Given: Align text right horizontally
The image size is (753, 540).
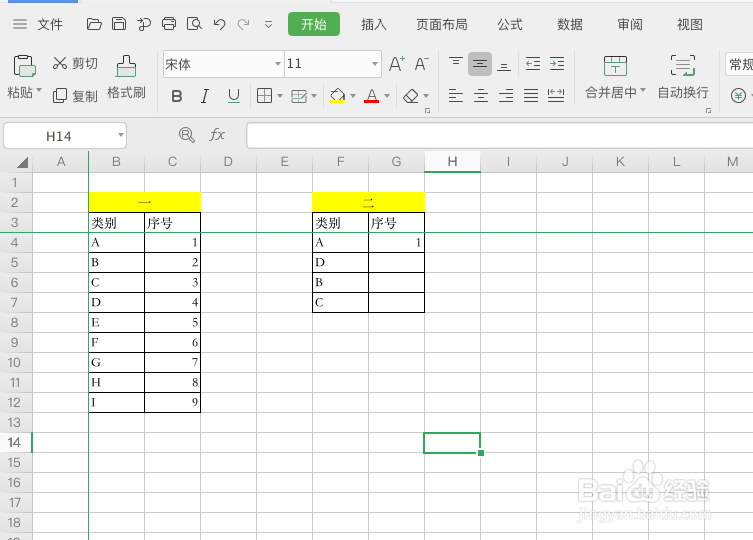Looking at the screenshot, I should pyautogui.click(x=506, y=96).
